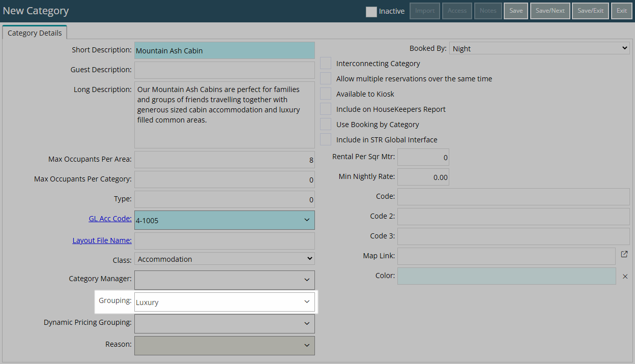Click into the Guest Description field

pos(224,70)
